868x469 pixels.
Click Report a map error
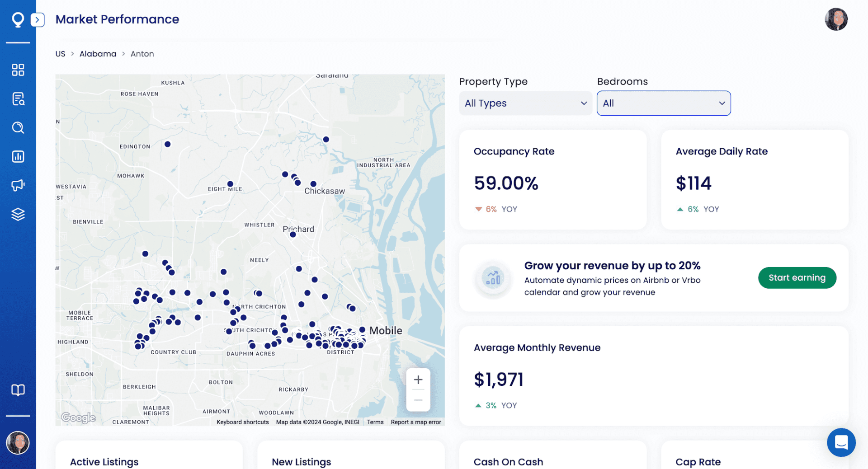point(416,422)
